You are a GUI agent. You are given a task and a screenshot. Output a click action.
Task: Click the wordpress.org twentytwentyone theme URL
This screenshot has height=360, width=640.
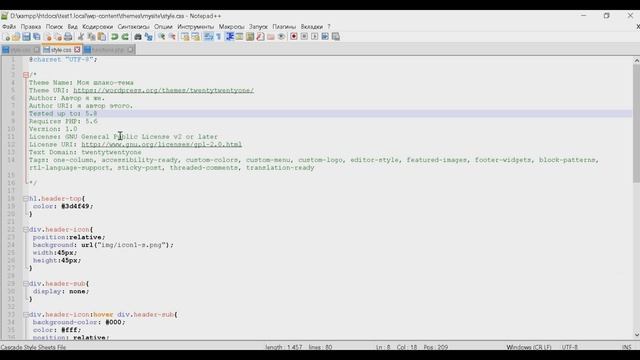tap(163, 90)
